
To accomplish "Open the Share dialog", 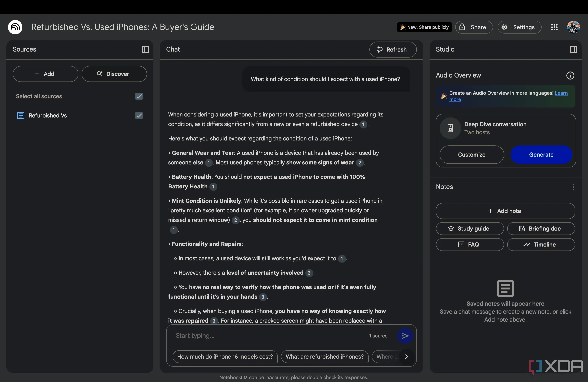I will 474,27.
